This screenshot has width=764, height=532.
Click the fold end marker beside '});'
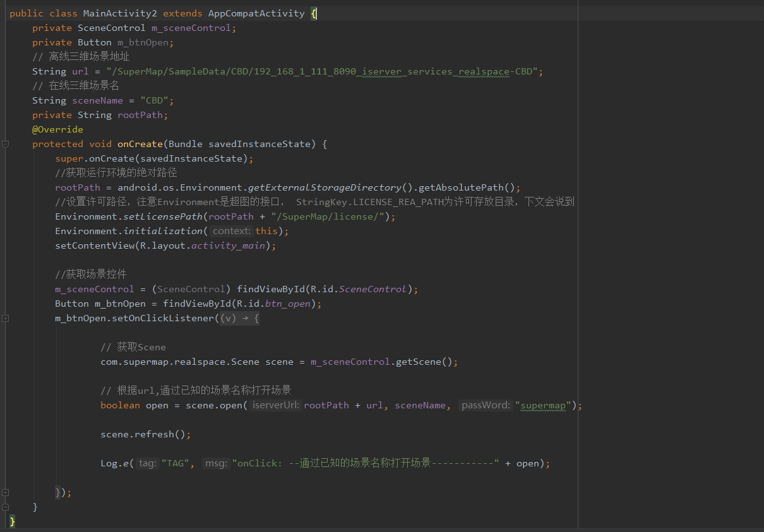(x=5, y=492)
